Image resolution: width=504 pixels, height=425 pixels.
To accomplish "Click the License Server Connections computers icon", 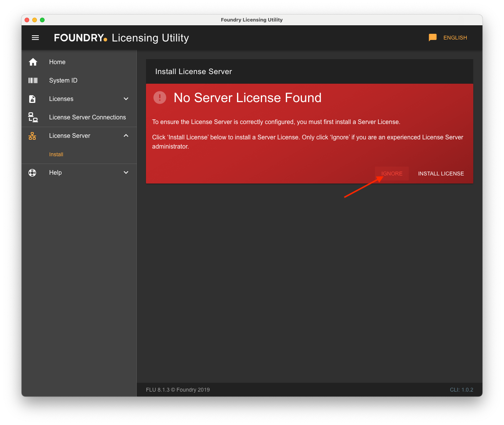I will (33, 117).
